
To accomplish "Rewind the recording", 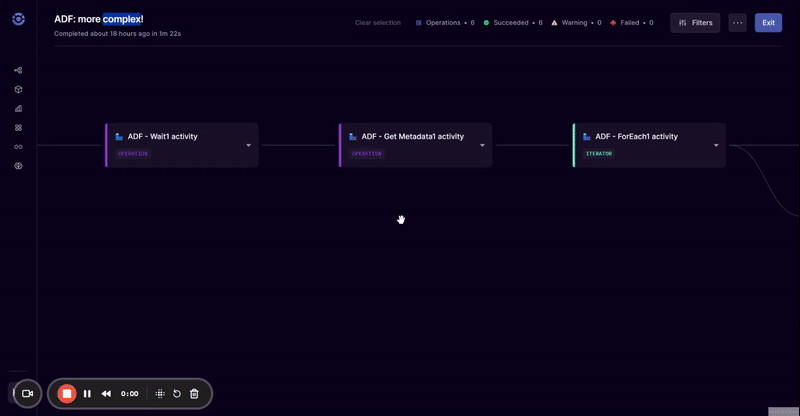I will pos(106,394).
